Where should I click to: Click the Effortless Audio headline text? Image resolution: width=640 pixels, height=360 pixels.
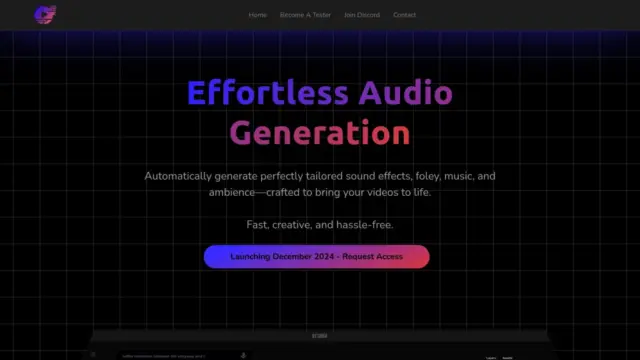320,93
